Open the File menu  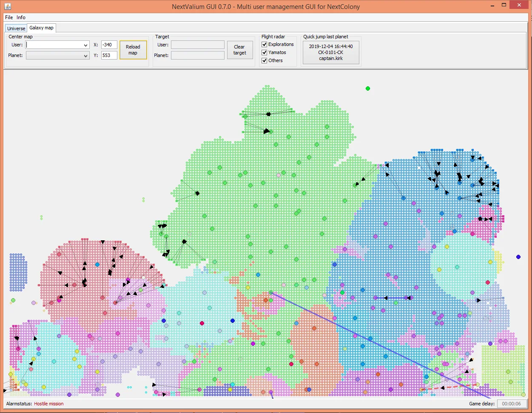point(9,17)
